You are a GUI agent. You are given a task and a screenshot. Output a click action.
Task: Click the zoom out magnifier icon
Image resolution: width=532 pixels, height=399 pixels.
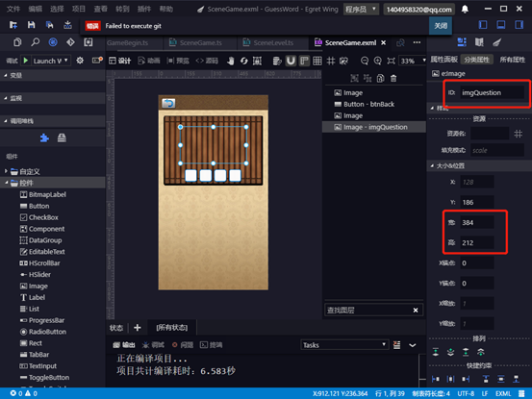(365, 61)
